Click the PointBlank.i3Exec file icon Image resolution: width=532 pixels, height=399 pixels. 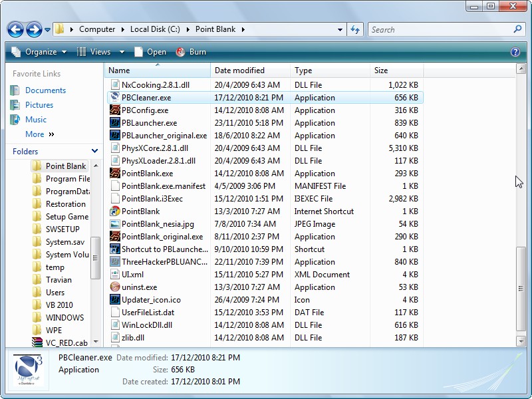tap(115, 198)
